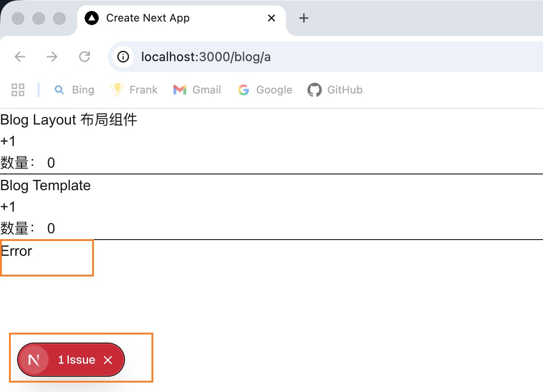Dismiss the issue badge with the X
543x392 pixels.
point(108,359)
